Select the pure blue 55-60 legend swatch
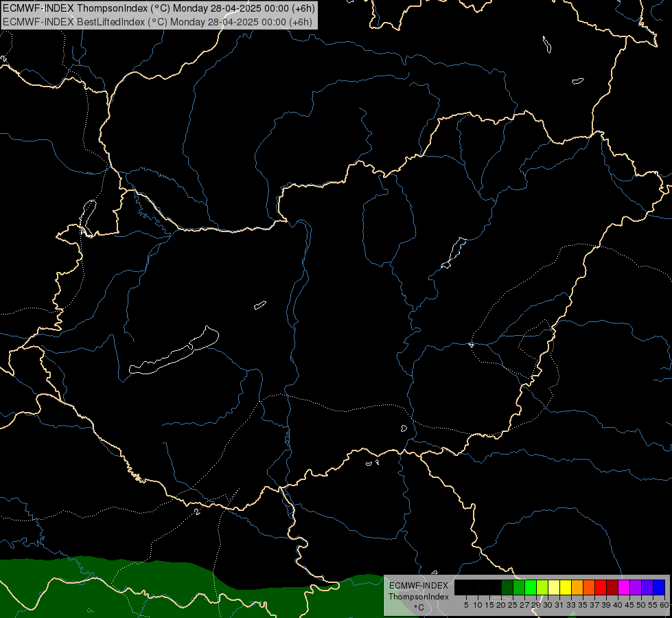672x618 pixels. click(x=660, y=587)
